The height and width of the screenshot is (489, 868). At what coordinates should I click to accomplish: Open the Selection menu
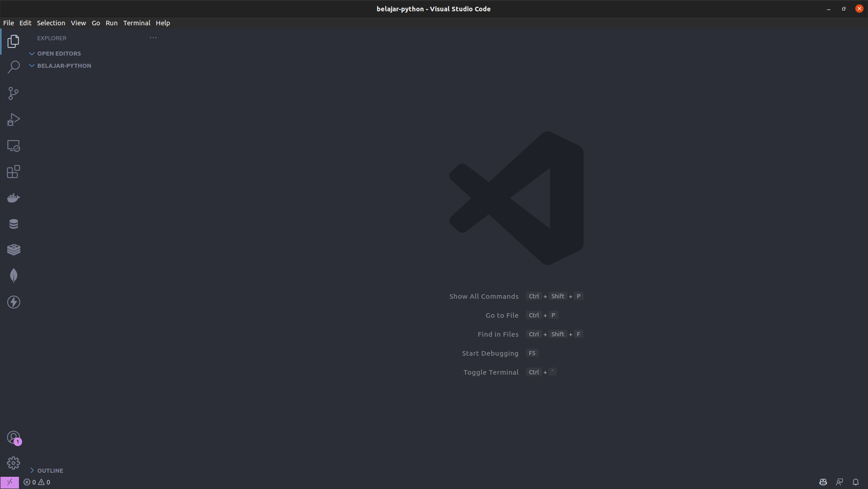[51, 23]
